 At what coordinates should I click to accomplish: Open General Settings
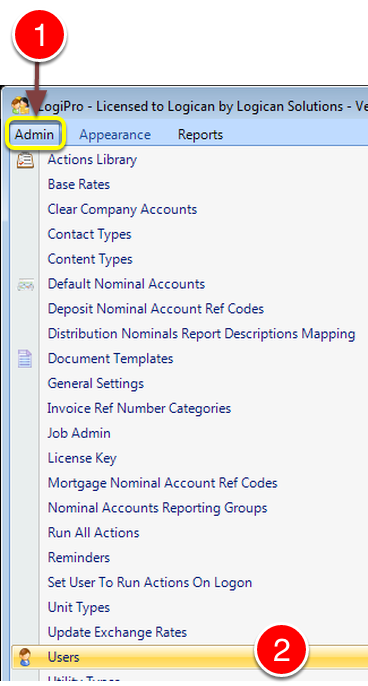point(95,384)
